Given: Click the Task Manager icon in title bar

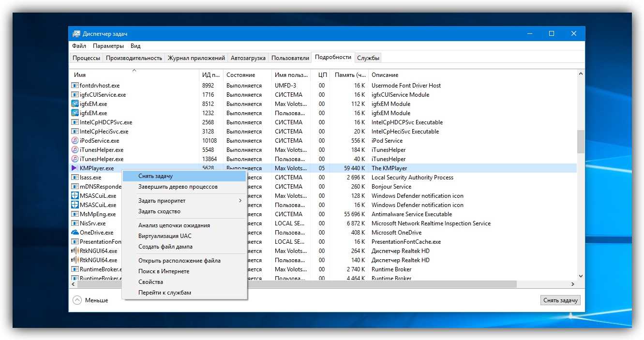Looking at the screenshot, I should tap(76, 34).
